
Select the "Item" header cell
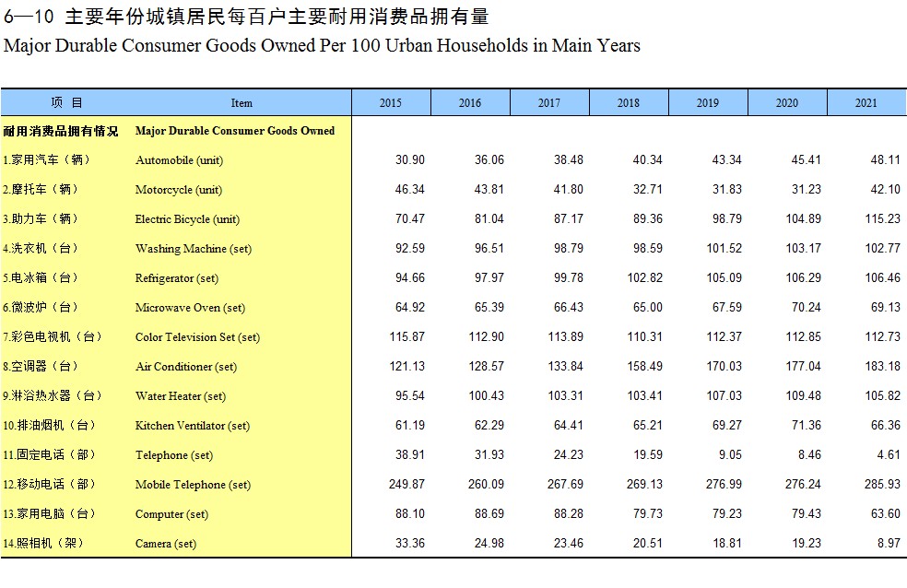coord(241,103)
